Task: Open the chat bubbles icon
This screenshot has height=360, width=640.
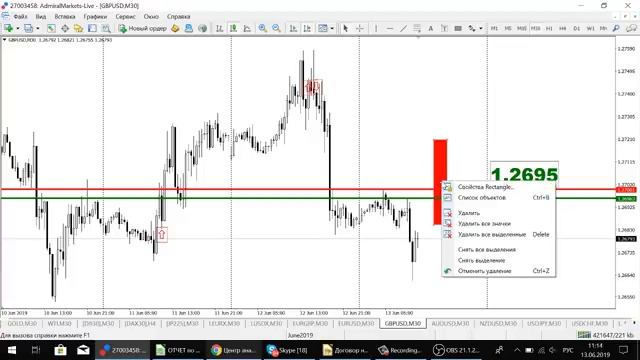Action: coord(631,28)
